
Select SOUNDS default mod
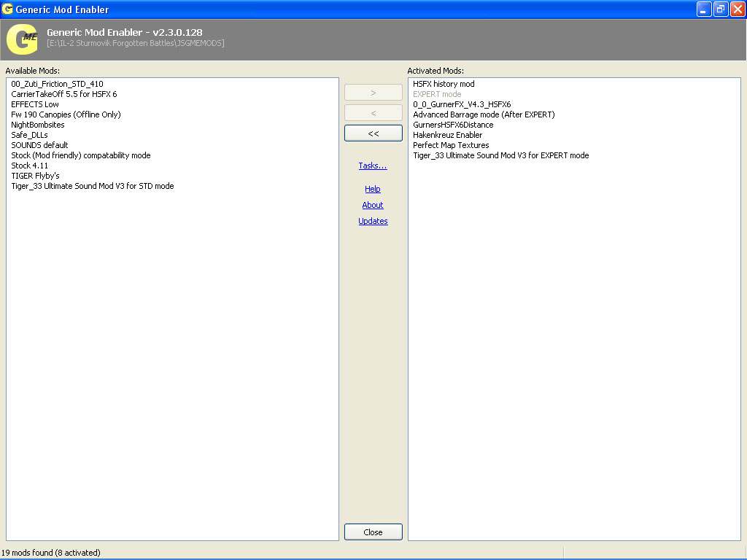click(x=39, y=145)
